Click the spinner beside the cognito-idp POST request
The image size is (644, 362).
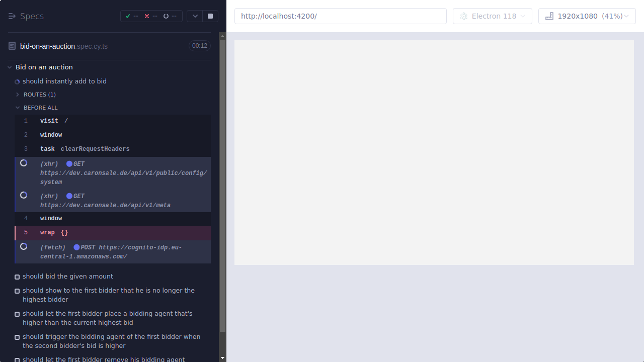tap(23, 246)
